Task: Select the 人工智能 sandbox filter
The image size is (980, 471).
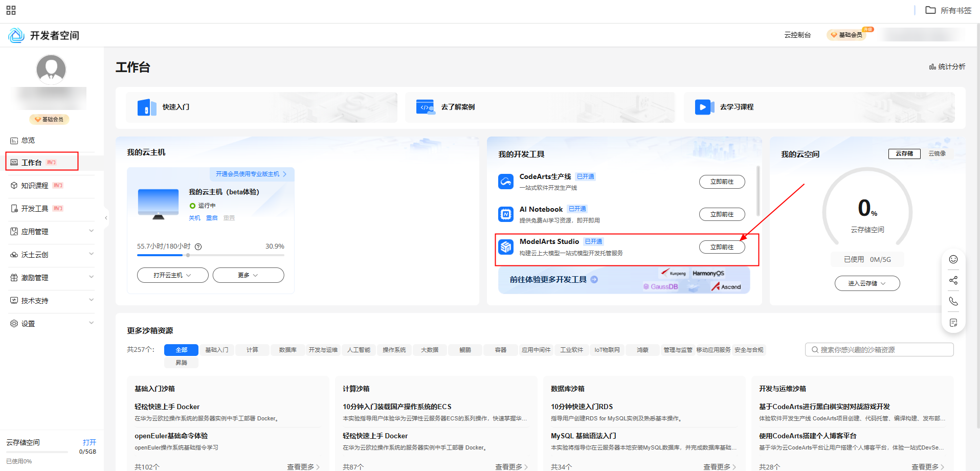Action: [x=359, y=350]
